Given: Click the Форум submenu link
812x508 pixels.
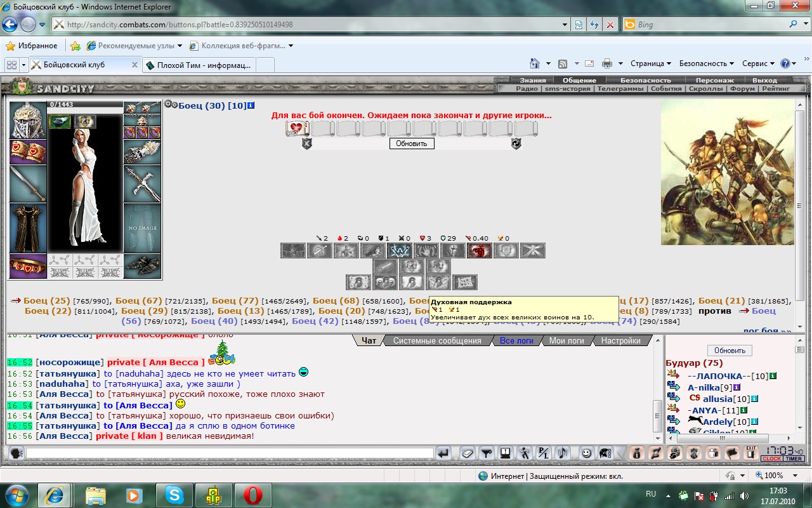Looking at the screenshot, I should coord(742,89).
